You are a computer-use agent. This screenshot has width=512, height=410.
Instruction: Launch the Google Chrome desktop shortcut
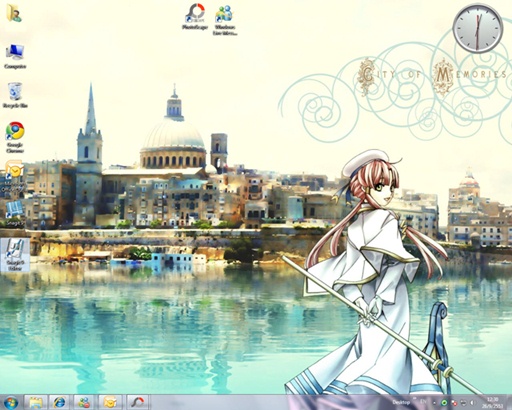pos(15,137)
